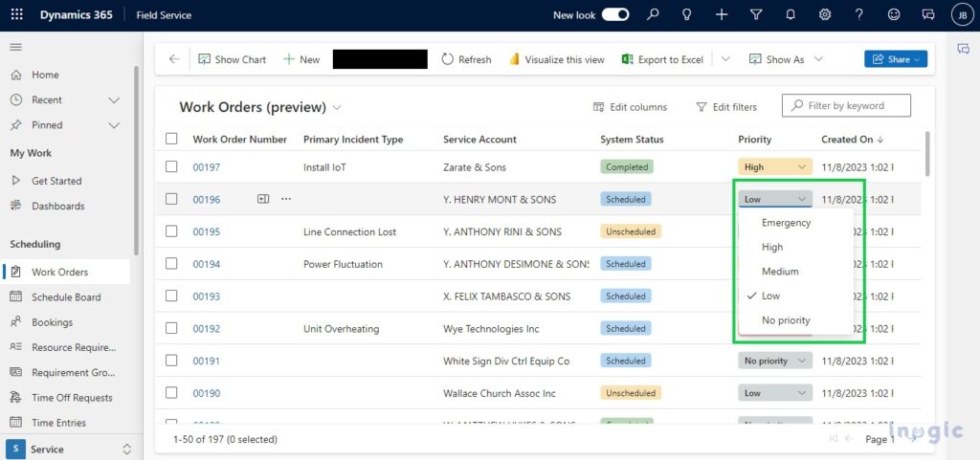Viewport: 980px width, 460px height.
Task: Check the box for work order 00191
Action: 171,361
